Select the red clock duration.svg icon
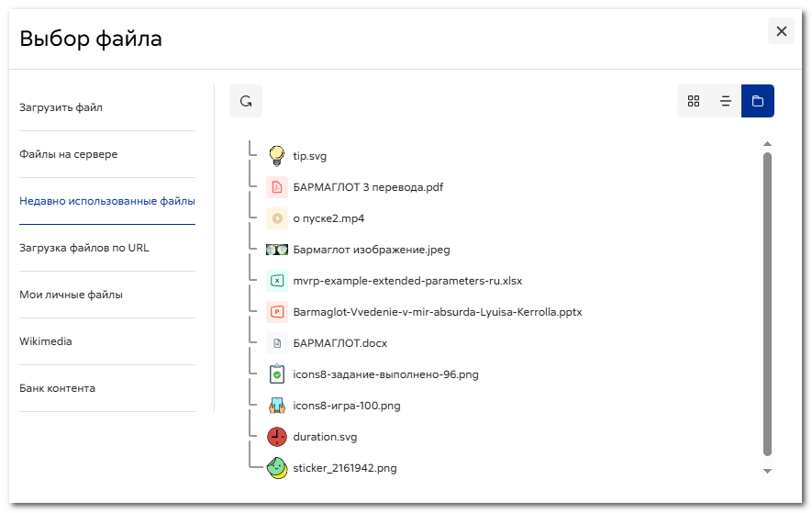The width and height of the screenshot is (812, 513). pos(277,437)
